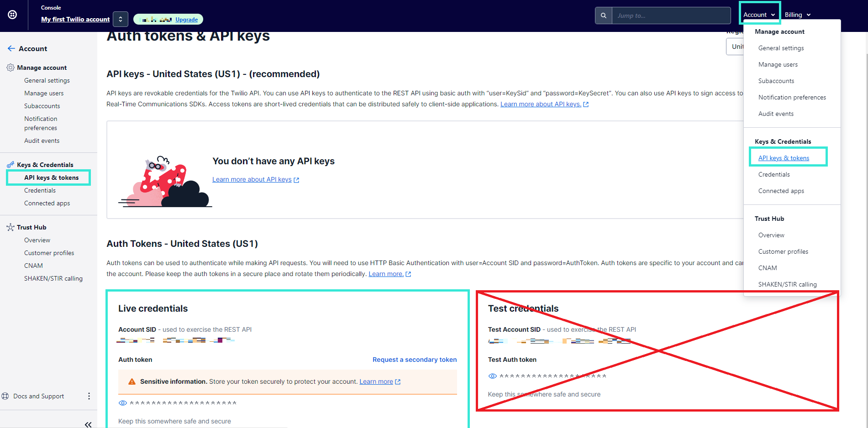Click the Jump to search field
The image size is (868, 428).
671,16
